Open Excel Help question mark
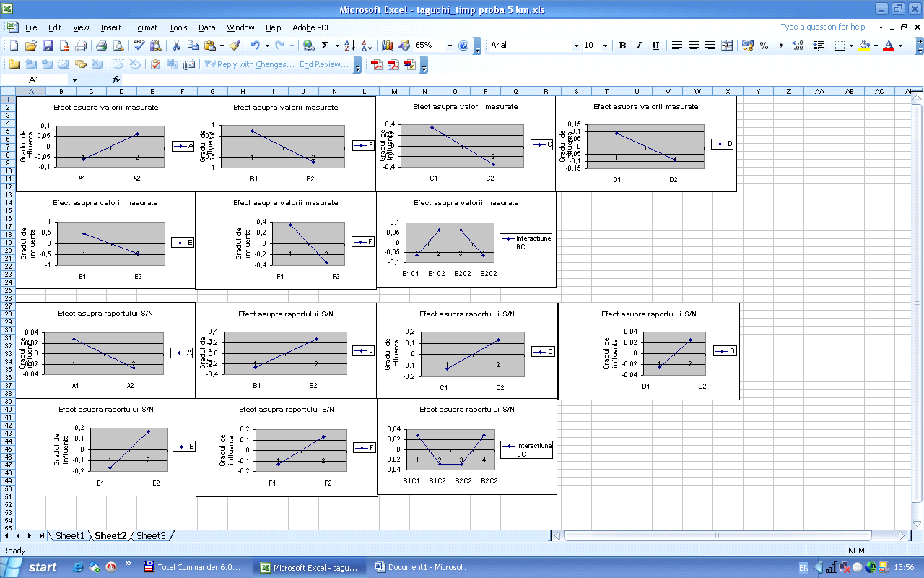 (463, 46)
